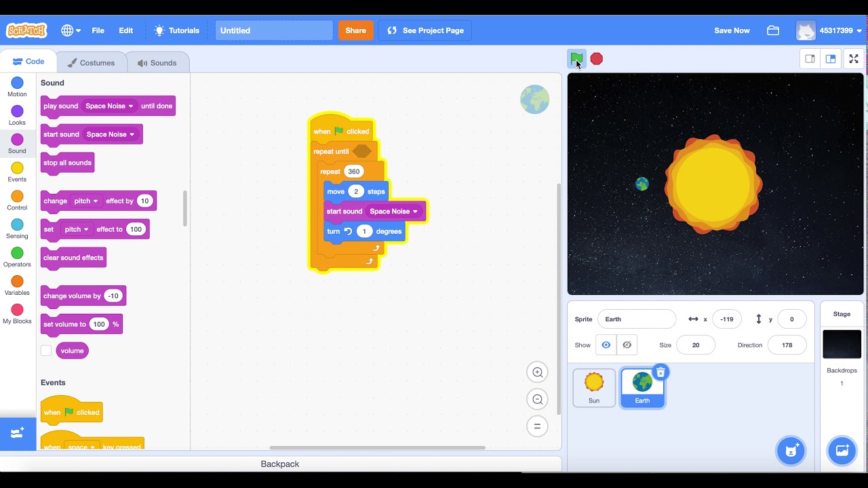868x488 pixels.
Task: Tick the volume reporter checkbox
Action: tap(46, 350)
